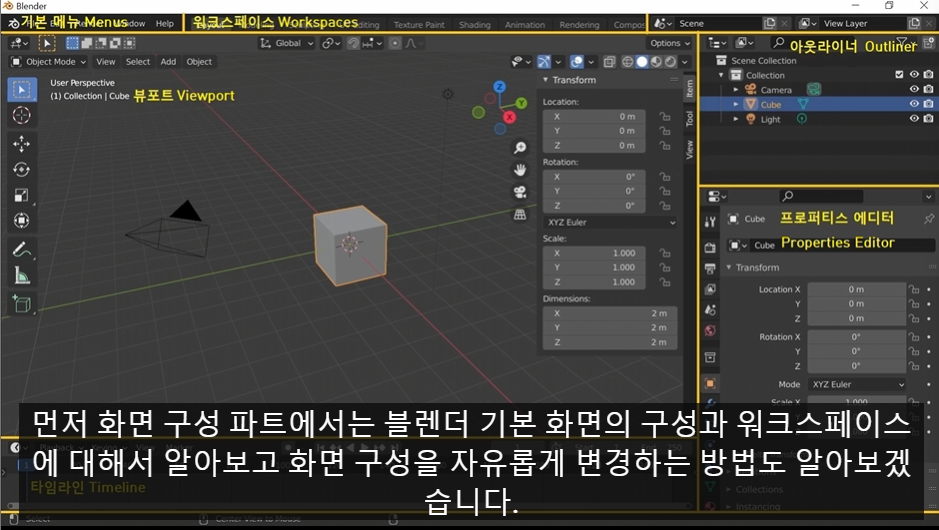939x530 pixels.
Task: Select the Rotate tool
Action: [22, 169]
